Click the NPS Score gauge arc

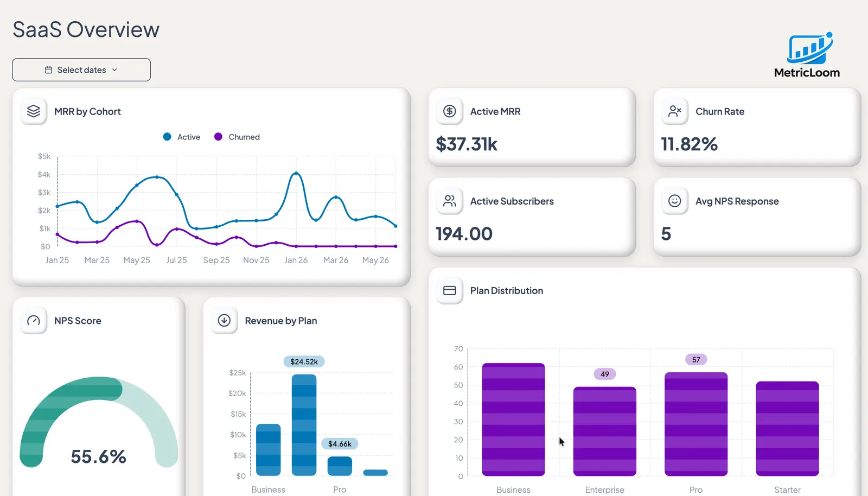tap(99, 388)
